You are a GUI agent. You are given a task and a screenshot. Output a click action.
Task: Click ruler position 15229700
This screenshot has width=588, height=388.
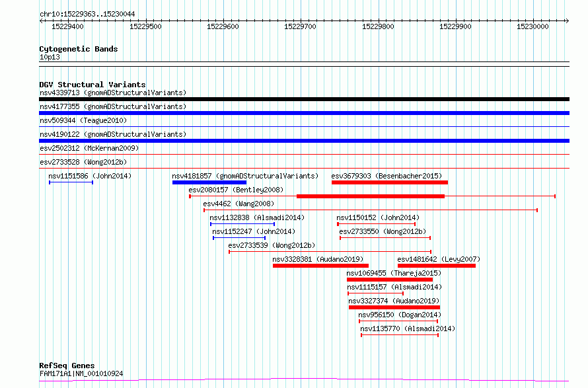[x=300, y=26]
